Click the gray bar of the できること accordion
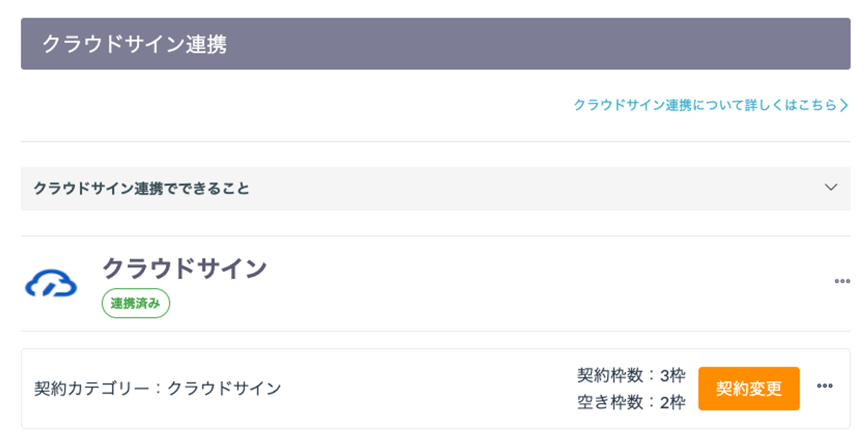This screenshot has height=435, width=868. coord(436,189)
